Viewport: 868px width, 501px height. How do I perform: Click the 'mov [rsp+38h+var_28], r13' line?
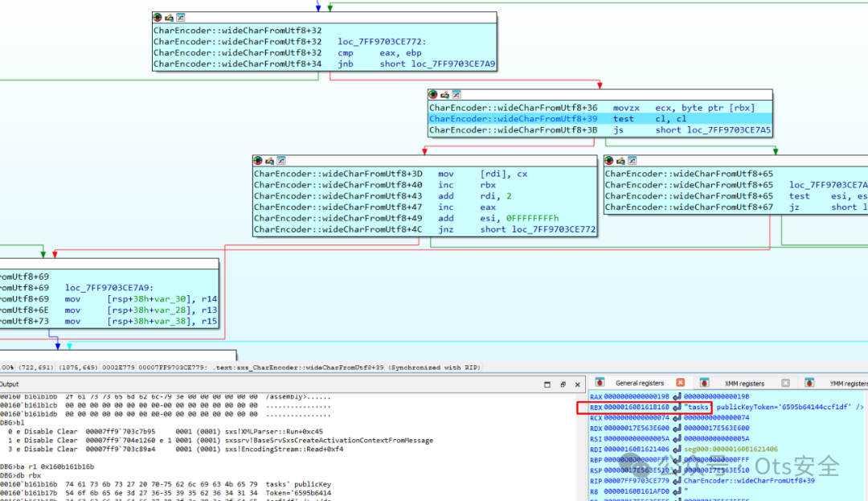141,310
